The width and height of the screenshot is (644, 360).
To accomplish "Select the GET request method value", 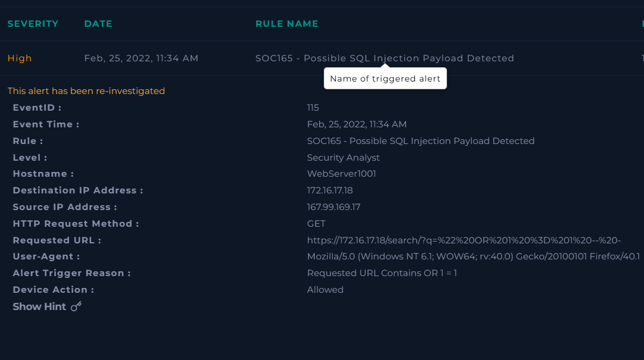I will (315, 223).
